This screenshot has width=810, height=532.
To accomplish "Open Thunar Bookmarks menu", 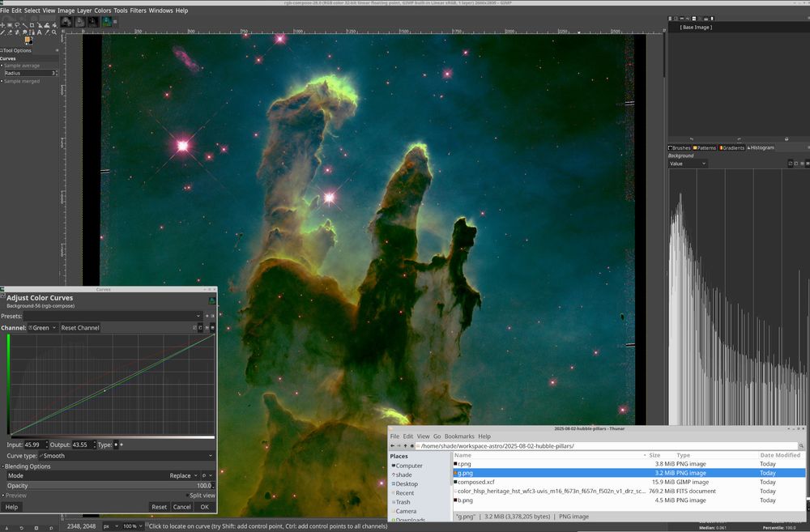I will 458,436.
